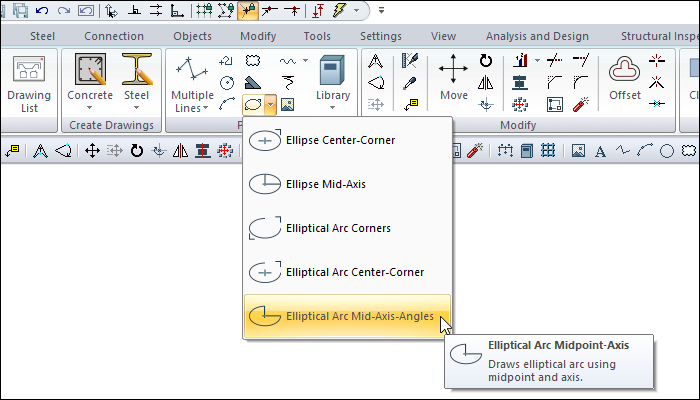
Task: Open the Steel ribbon tab
Action: [42, 36]
